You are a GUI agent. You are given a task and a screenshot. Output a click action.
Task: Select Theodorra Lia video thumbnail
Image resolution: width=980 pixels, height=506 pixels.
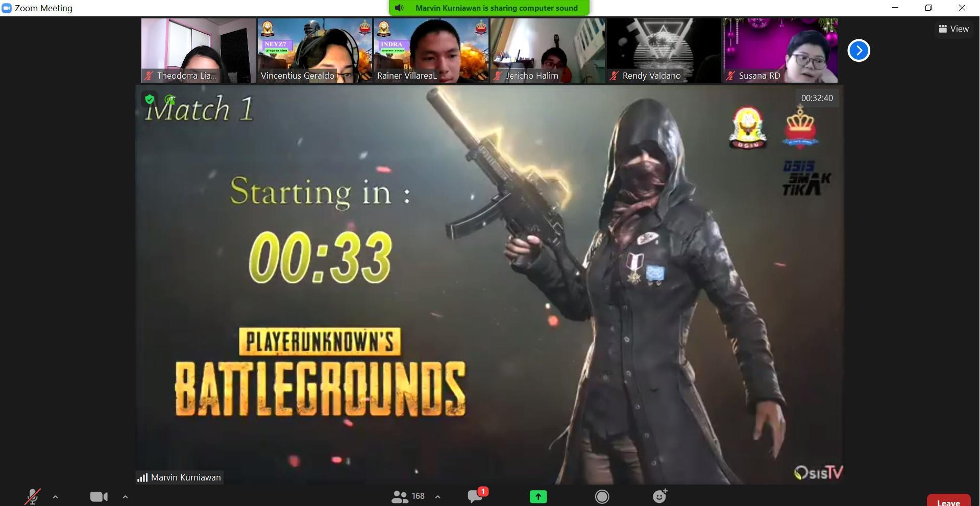tap(199, 51)
